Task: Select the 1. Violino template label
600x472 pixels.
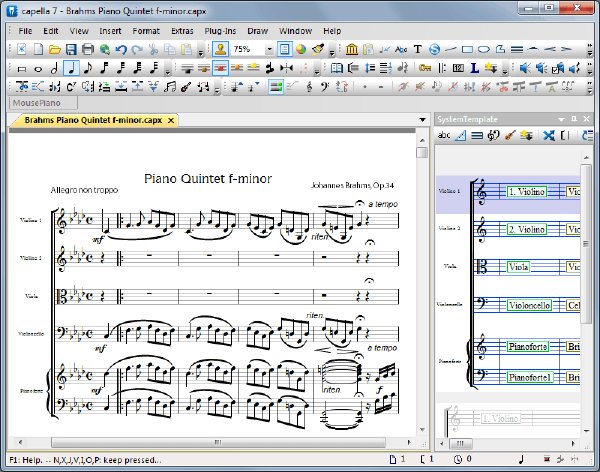Action: pyautogui.click(x=527, y=191)
